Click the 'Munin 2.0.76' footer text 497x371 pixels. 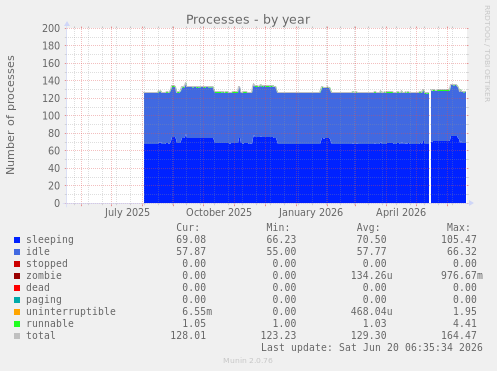coord(248,361)
